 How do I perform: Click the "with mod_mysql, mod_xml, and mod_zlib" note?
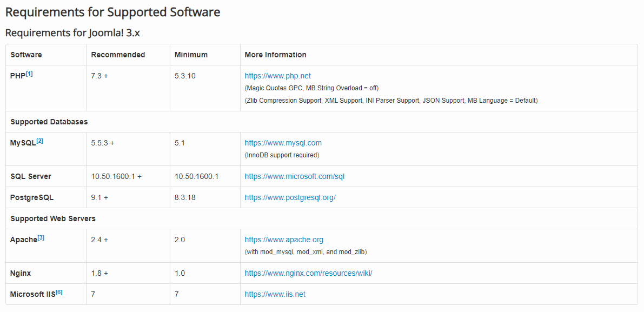(306, 252)
